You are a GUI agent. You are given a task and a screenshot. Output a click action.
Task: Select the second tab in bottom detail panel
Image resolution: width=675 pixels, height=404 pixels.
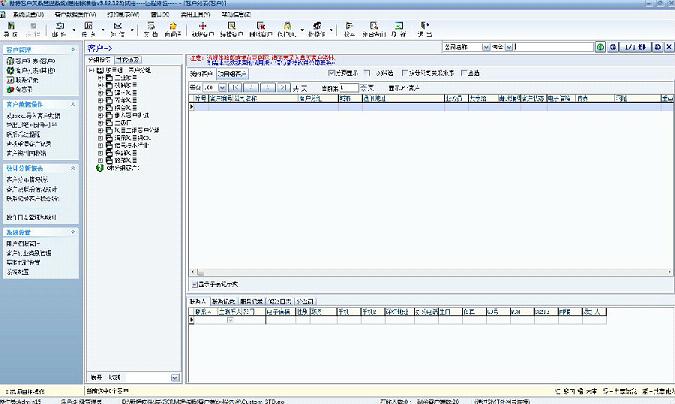[x=223, y=301]
